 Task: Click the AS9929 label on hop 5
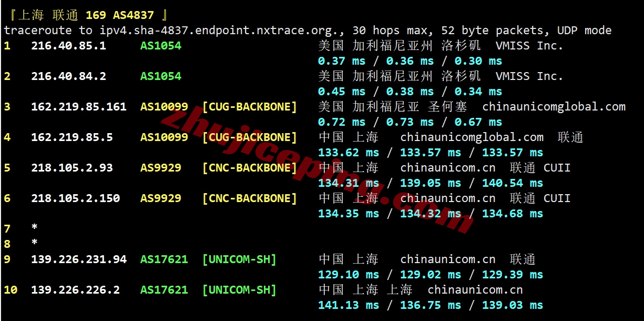tap(161, 168)
